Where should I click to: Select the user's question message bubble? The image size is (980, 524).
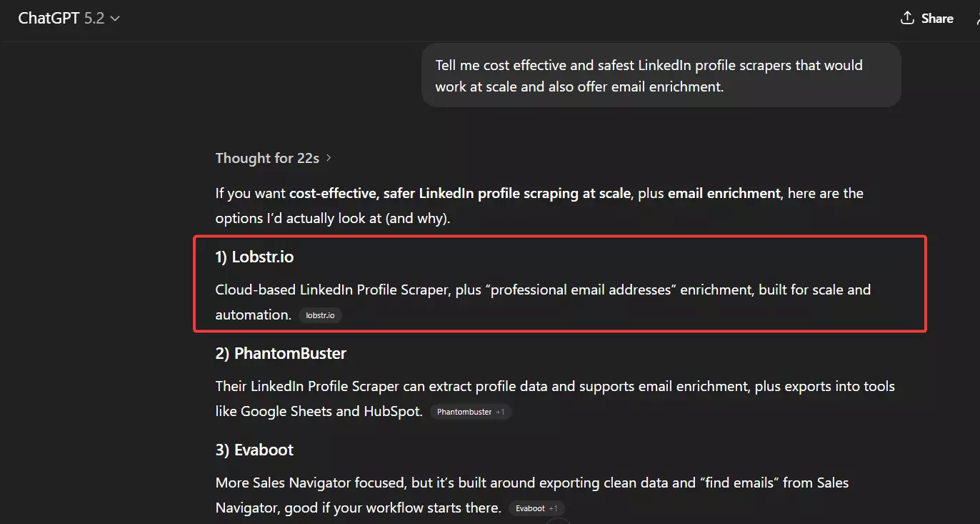click(661, 75)
